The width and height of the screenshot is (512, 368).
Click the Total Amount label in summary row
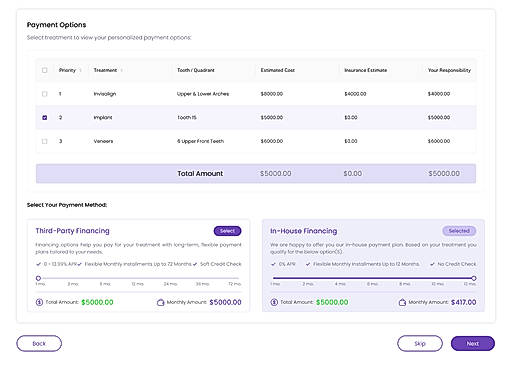point(200,174)
